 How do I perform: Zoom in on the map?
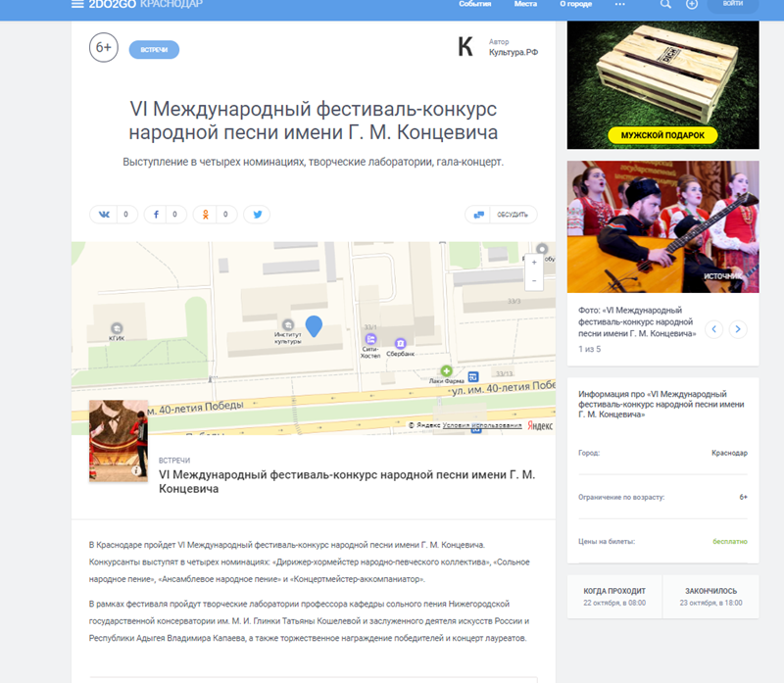pos(534,262)
